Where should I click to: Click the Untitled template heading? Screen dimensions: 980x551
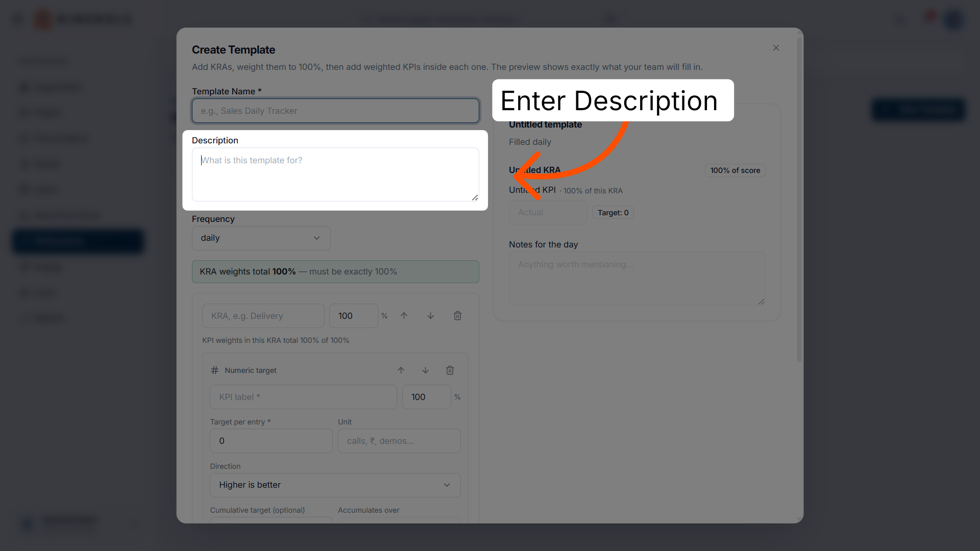pos(545,124)
